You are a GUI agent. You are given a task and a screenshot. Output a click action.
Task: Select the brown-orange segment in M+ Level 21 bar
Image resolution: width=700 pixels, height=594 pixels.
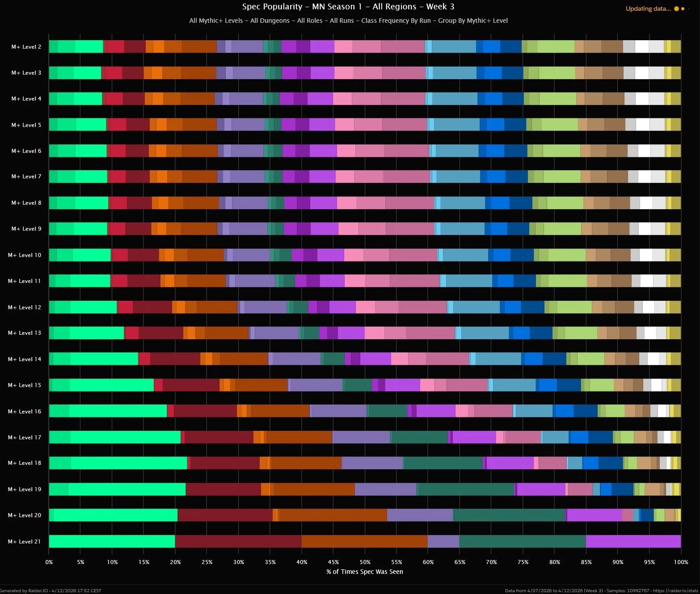pos(364,541)
